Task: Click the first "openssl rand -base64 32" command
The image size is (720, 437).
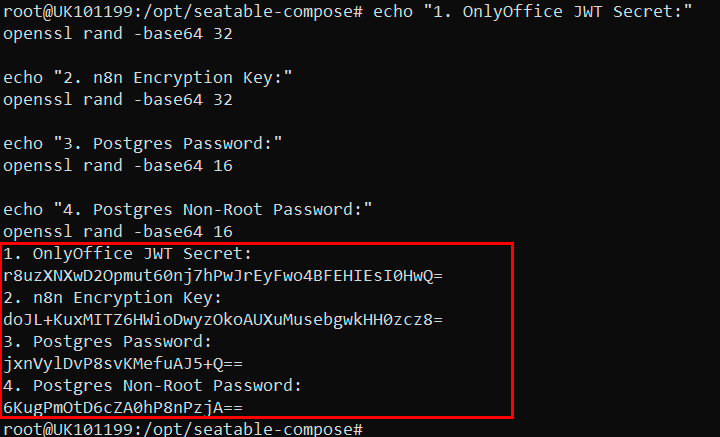Action: (x=118, y=32)
